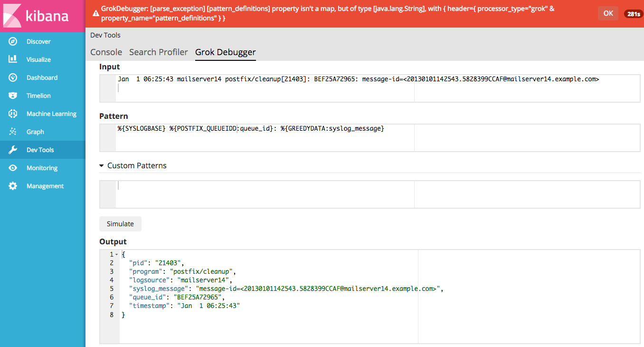Select the Dev Tools wrench icon
The width and height of the screenshot is (644, 347).
click(x=13, y=150)
